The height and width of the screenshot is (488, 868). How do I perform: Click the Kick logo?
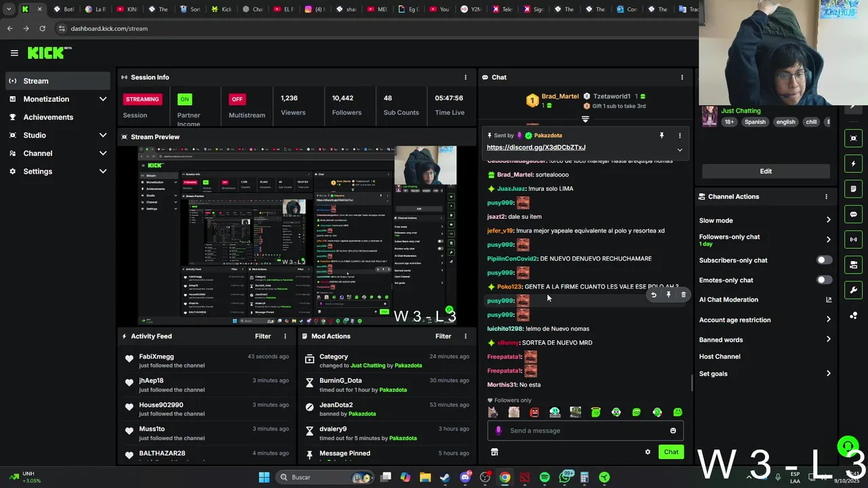[x=49, y=52]
